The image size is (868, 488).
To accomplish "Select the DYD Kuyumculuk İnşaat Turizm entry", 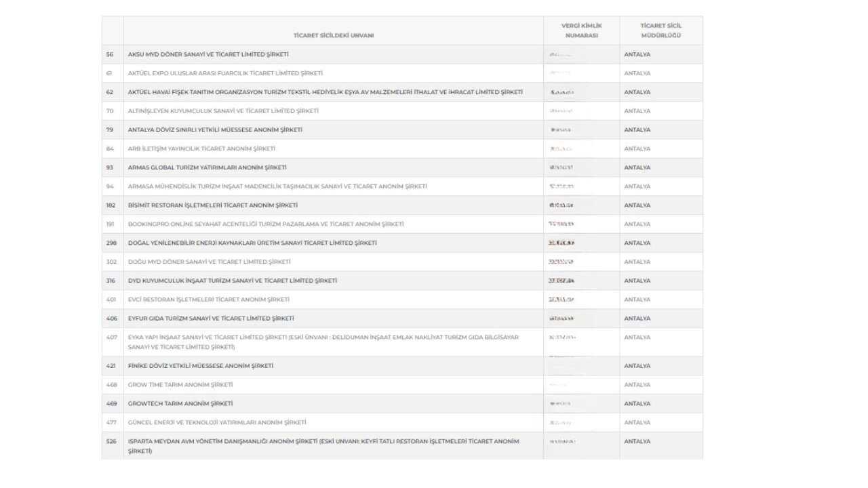I will click(x=233, y=281).
